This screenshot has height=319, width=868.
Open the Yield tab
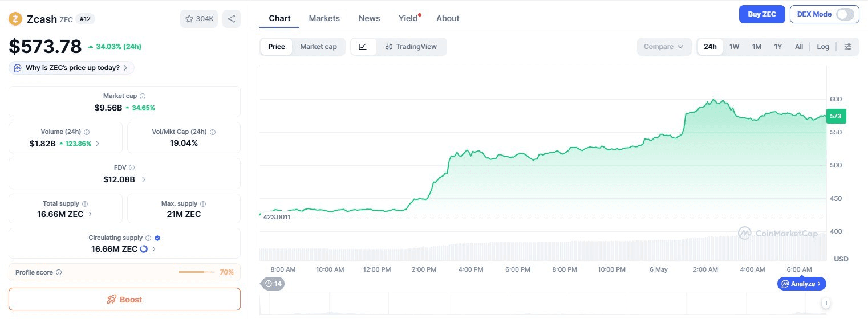(408, 18)
